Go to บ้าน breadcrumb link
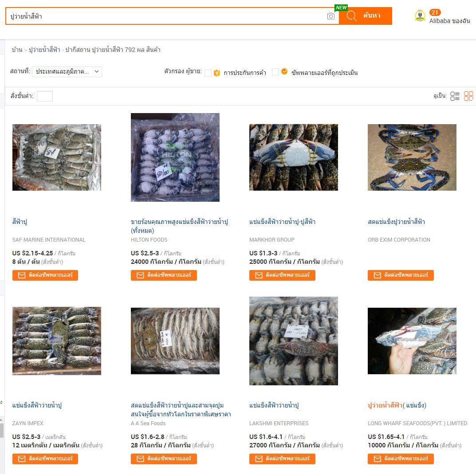Viewport: 476px width, 474px height. [x=17, y=50]
